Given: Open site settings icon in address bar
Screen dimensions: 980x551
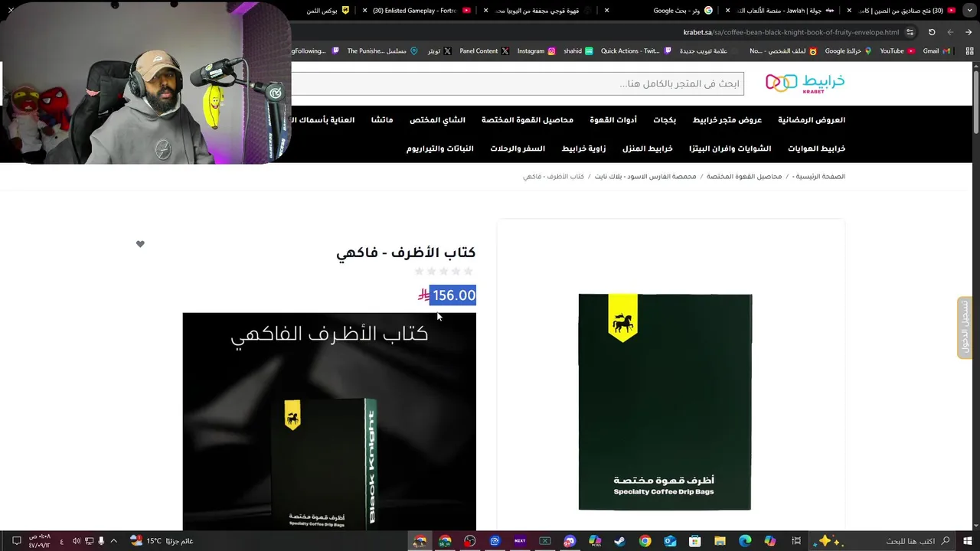Looking at the screenshot, I should pos(910,32).
